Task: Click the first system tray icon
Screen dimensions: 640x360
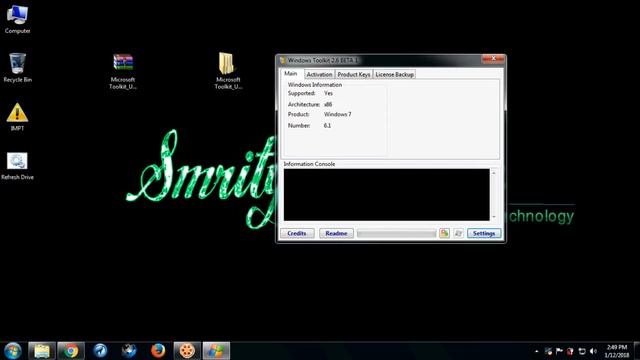Action: [x=548, y=351]
